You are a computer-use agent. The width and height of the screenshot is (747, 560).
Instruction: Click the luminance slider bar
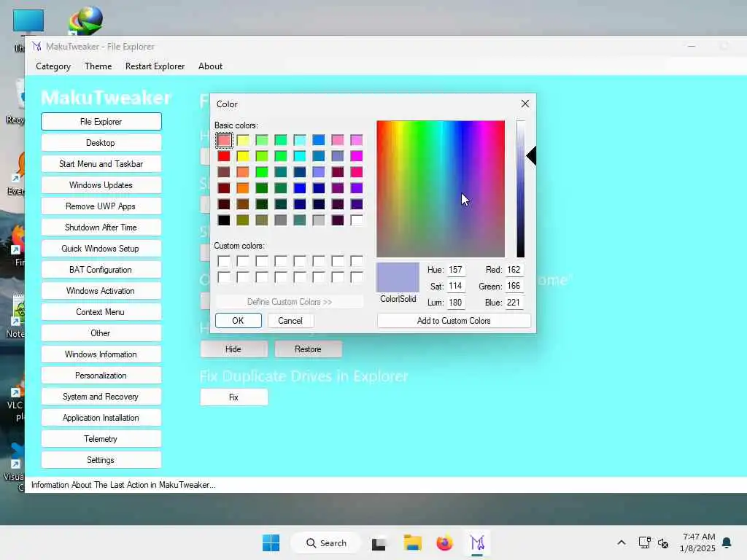pyautogui.click(x=521, y=189)
